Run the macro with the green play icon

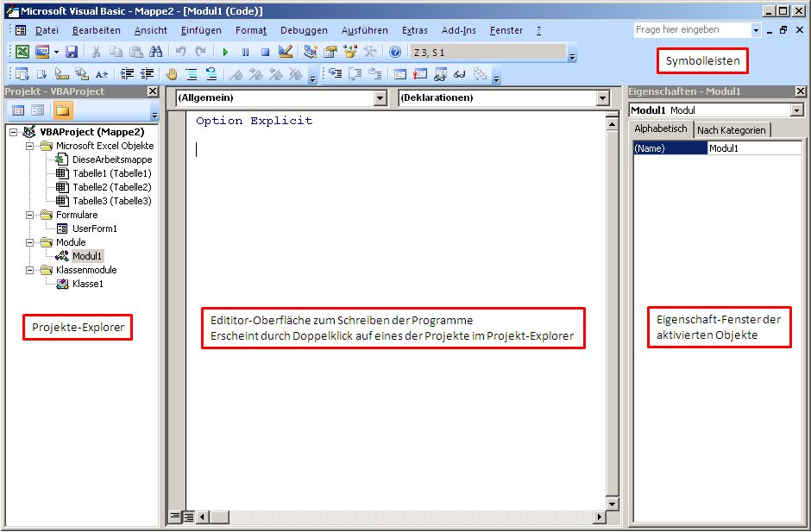225,53
